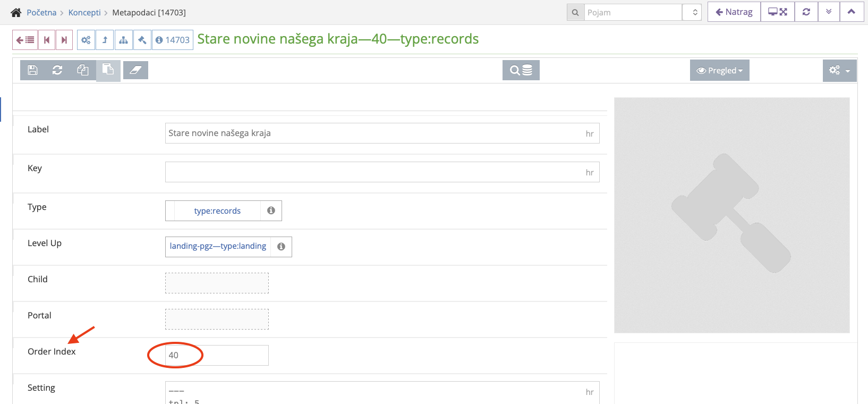Click the info icon next to type:records
The image size is (868, 404).
(x=271, y=211)
